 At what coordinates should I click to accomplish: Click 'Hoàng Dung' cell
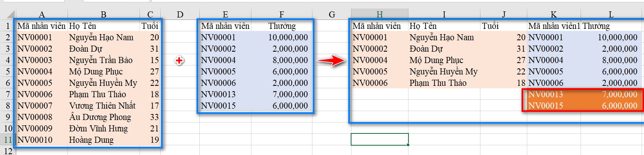(103, 140)
